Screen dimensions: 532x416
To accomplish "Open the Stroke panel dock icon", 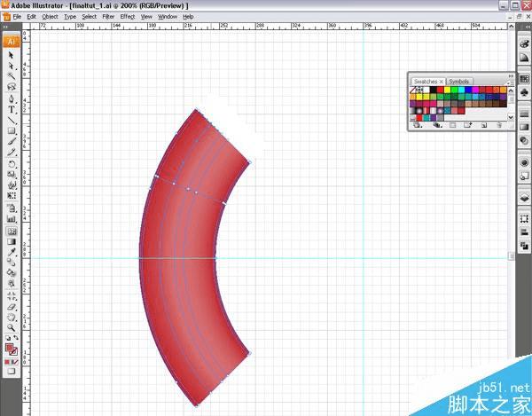I will (x=524, y=114).
